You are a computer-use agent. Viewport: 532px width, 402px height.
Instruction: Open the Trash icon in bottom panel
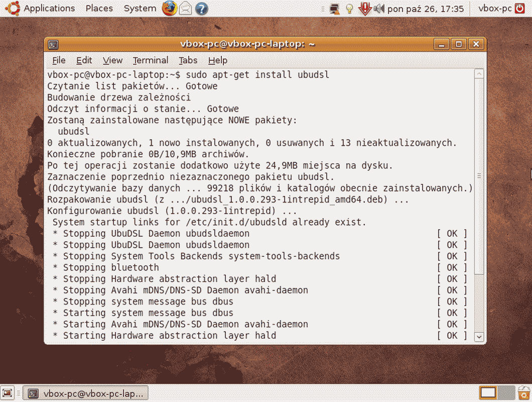(x=524, y=393)
